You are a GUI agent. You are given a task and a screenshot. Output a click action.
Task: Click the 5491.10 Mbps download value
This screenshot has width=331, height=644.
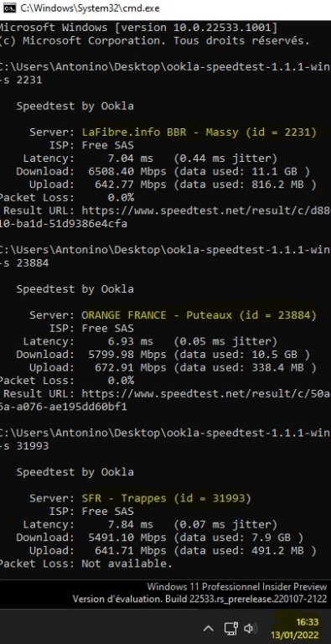point(127,538)
